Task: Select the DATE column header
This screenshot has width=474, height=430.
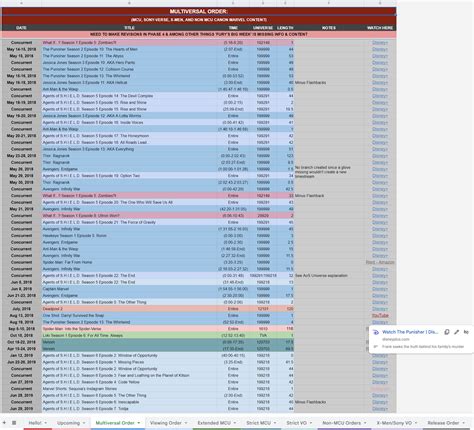Action: pyautogui.click(x=21, y=28)
